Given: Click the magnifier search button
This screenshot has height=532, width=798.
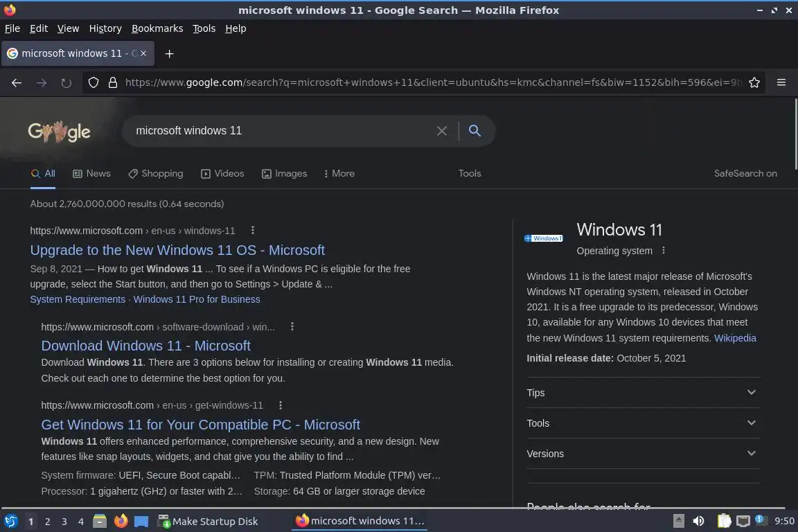Looking at the screenshot, I should click(x=475, y=131).
